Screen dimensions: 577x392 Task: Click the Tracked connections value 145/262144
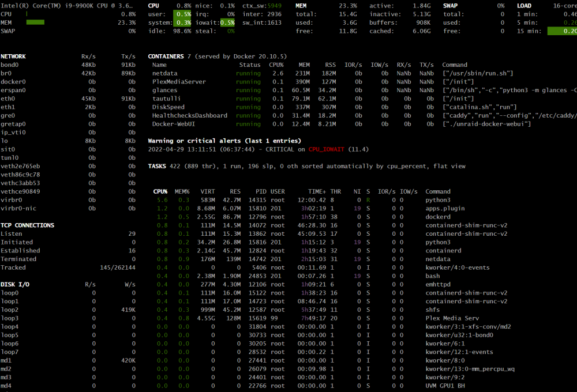pos(117,267)
